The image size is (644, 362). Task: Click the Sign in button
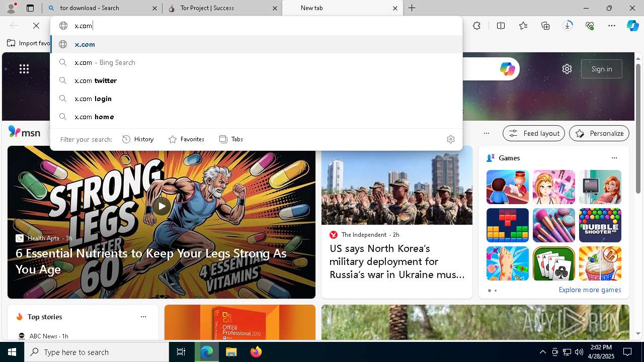(602, 69)
